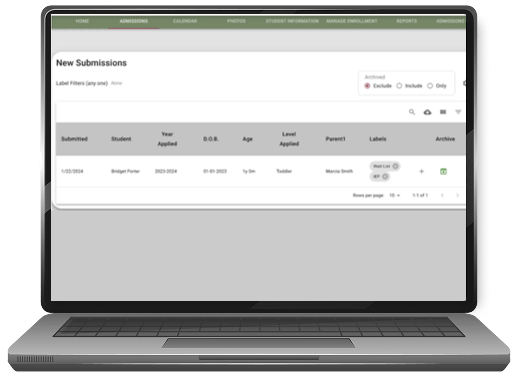
Task: Open the Student Information tab
Action: click(x=292, y=21)
